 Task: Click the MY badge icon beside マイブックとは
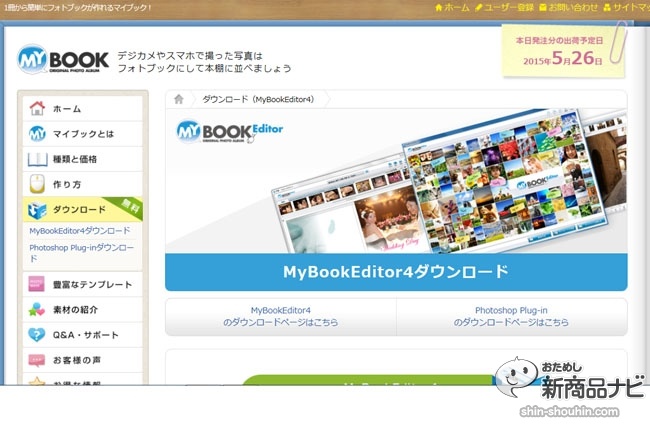pos(37,134)
